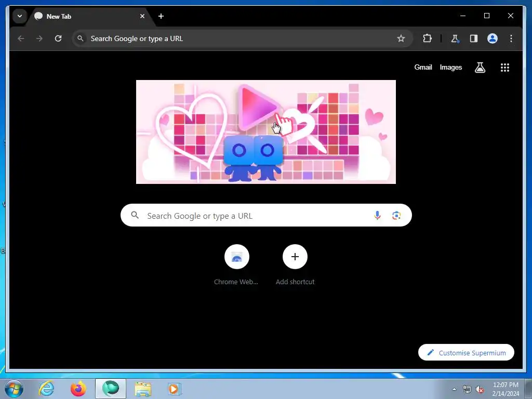This screenshot has width=532, height=399.
Task: Minimize the Supermium window
Action: (463, 16)
